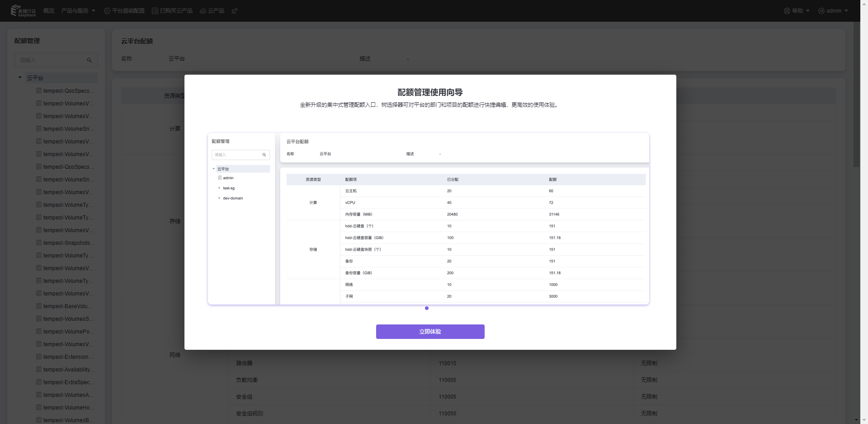868x424 pixels.
Task: Select the tempest-BaseVolu project in tree
Action: coord(68,306)
